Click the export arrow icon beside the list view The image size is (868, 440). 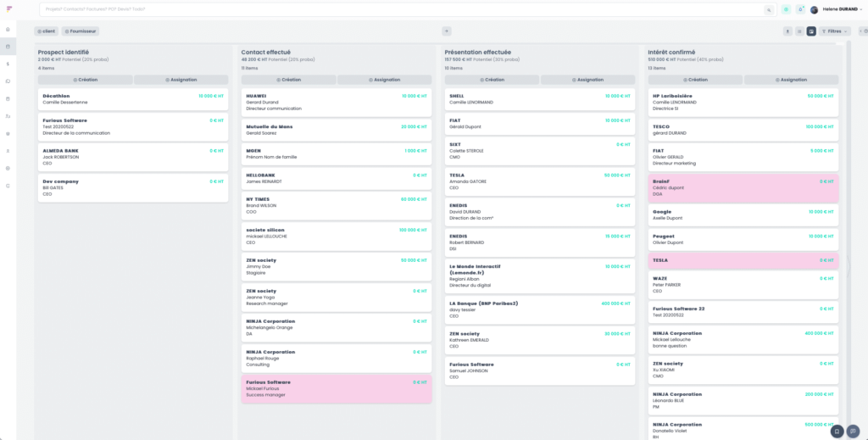[787, 31]
